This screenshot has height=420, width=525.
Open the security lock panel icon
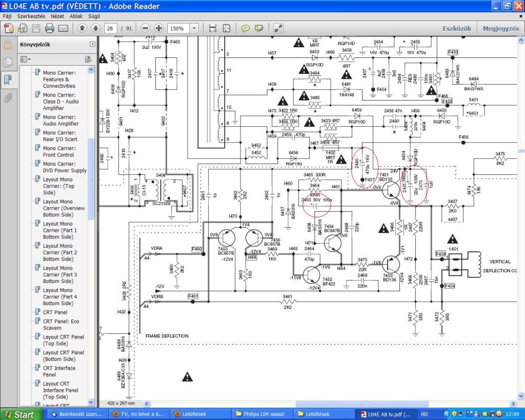(8, 45)
